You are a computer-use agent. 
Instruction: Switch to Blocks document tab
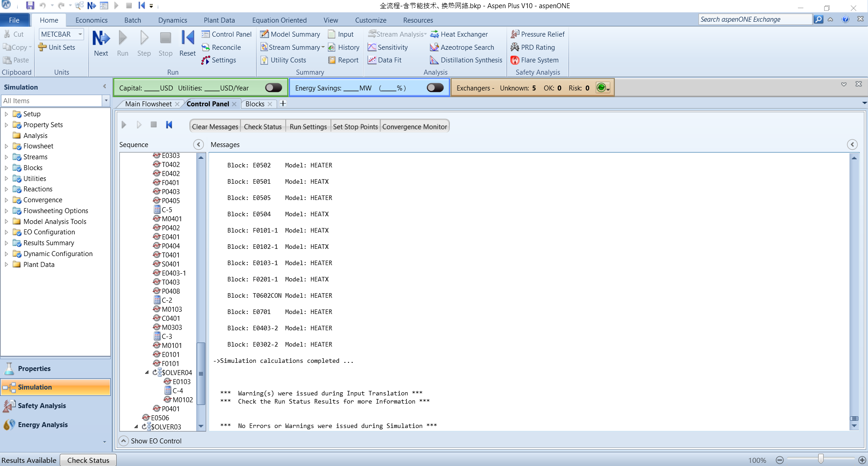click(255, 104)
